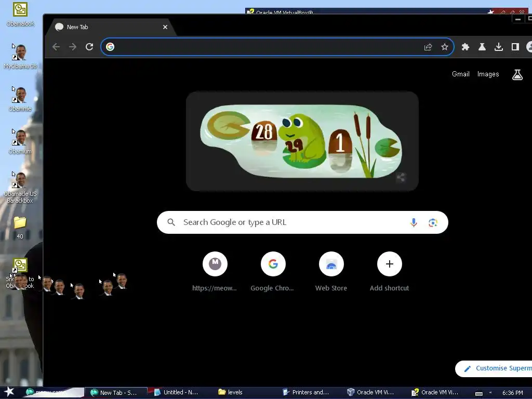Start voice search with the microphone

pos(414,222)
